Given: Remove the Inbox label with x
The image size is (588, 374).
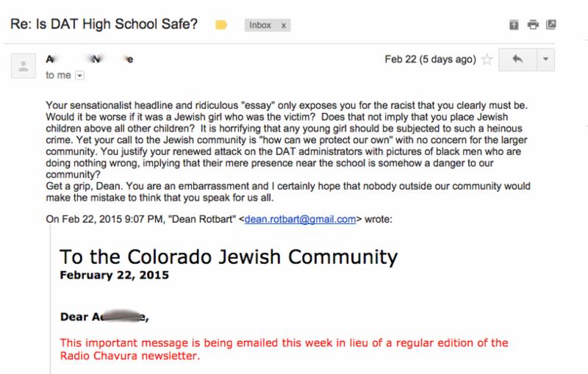Looking at the screenshot, I should pos(284,26).
